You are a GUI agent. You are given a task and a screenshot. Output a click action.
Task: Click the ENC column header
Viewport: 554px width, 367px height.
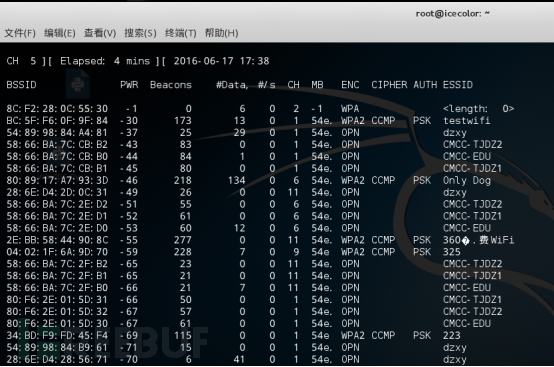coord(350,85)
